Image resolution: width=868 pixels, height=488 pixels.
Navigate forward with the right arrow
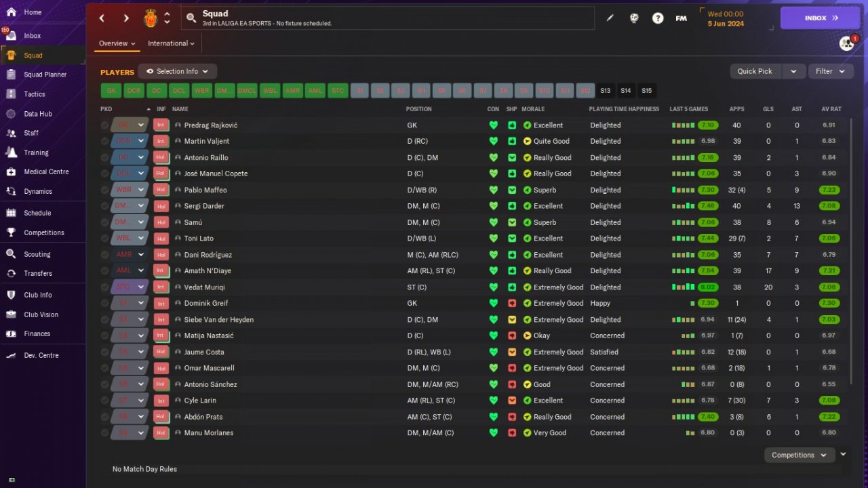[126, 18]
